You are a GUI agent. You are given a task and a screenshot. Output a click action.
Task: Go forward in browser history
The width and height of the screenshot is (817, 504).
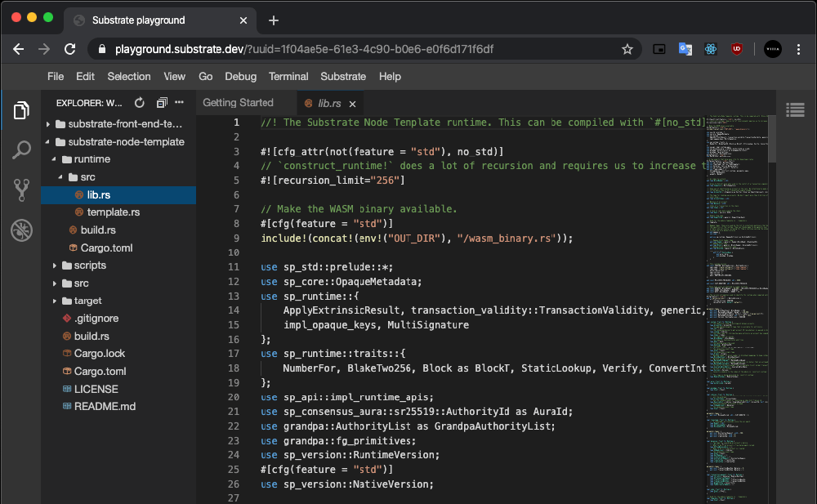click(44, 49)
